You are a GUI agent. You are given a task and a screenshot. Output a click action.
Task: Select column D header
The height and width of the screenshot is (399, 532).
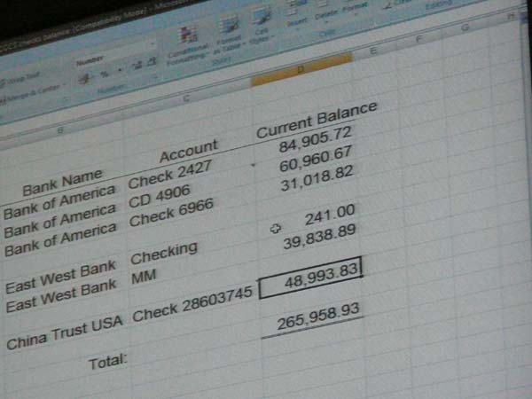click(x=301, y=69)
